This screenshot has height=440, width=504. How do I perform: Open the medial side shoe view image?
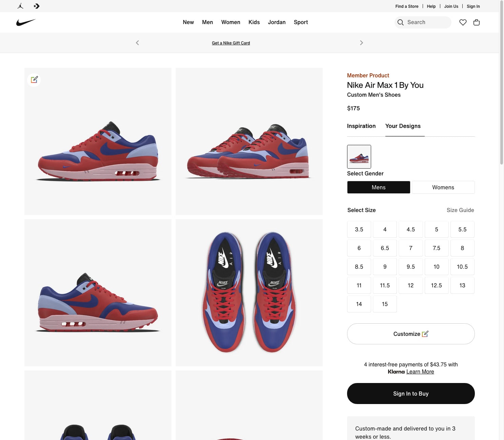click(x=98, y=293)
